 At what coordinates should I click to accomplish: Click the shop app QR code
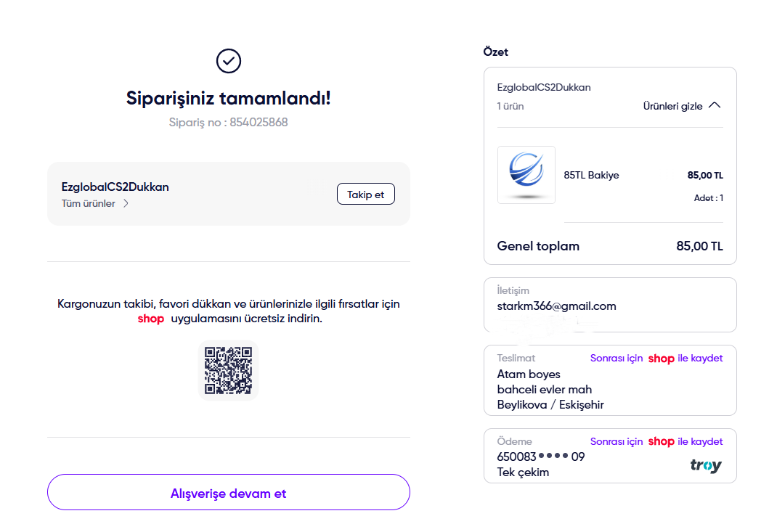click(229, 370)
